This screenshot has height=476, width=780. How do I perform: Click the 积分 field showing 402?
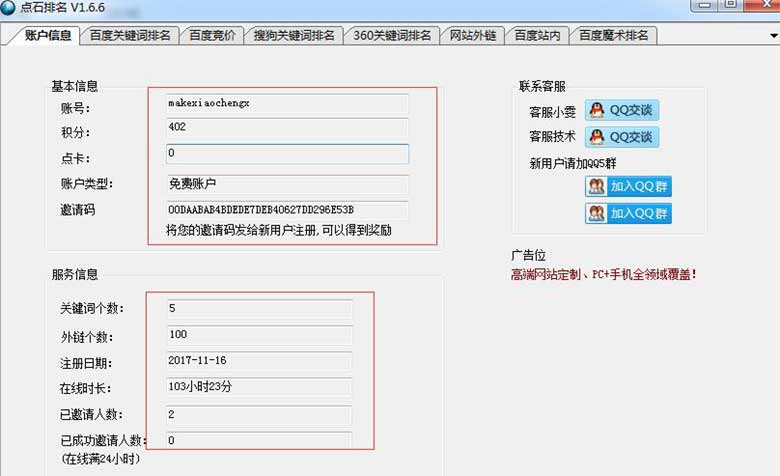point(287,127)
